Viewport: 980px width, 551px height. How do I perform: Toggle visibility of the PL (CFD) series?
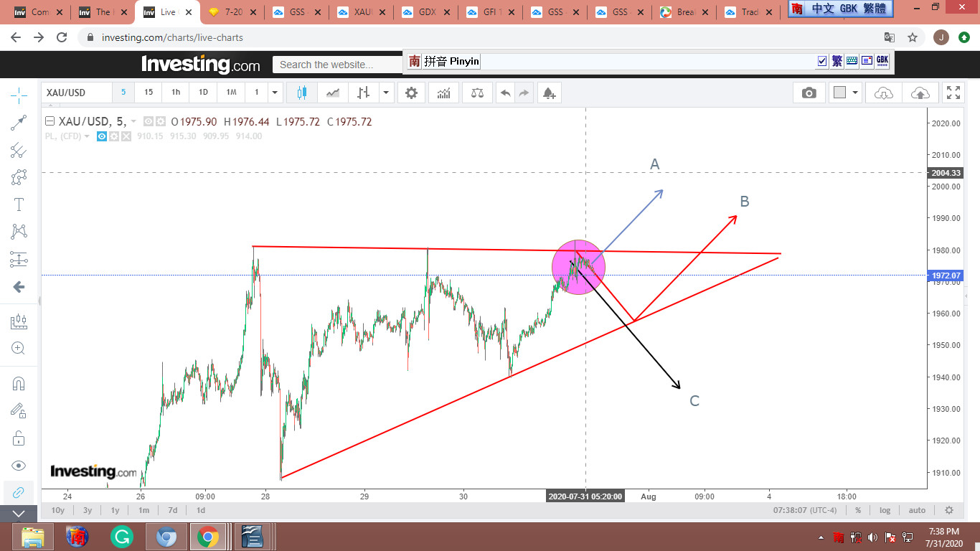tap(102, 136)
